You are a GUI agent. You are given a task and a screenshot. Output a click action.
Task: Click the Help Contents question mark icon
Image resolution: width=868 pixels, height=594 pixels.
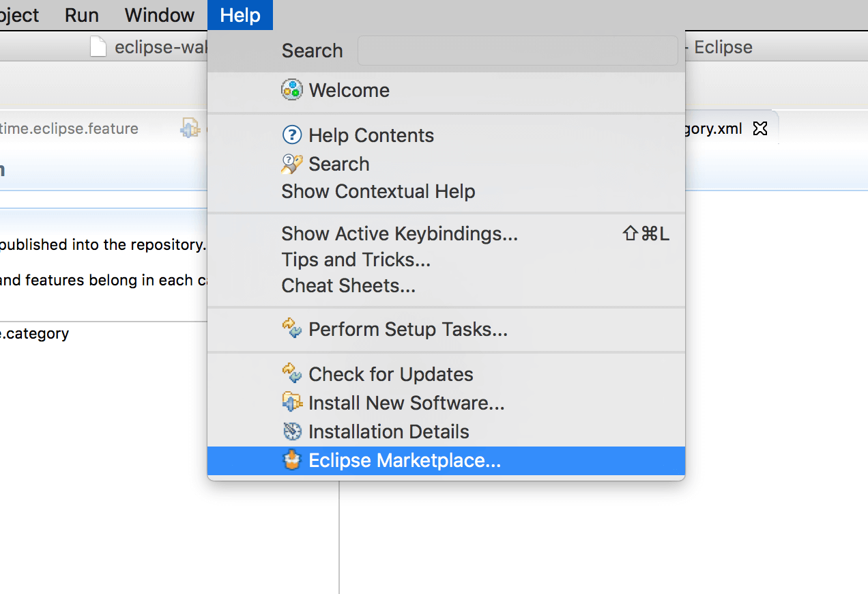pyautogui.click(x=292, y=135)
